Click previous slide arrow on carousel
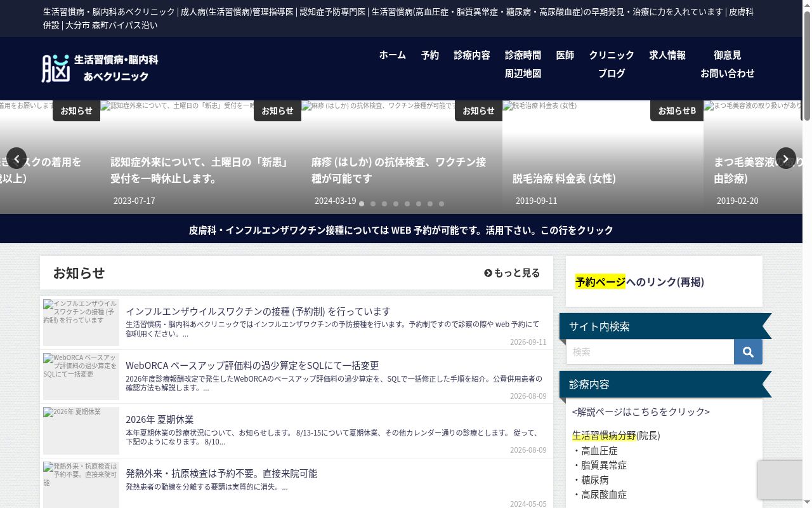This screenshot has width=812, height=508. (x=16, y=158)
